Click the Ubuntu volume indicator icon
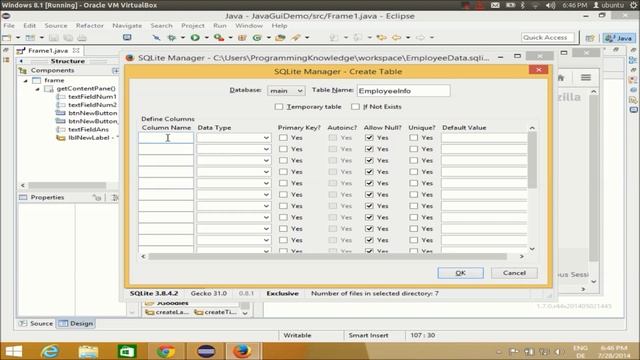 click(x=551, y=5)
